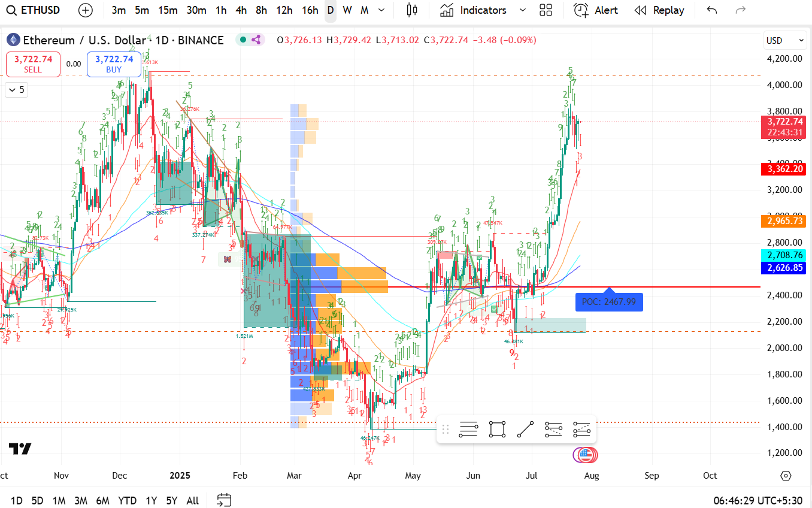Image resolution: width=812 pixels, height=508 pixels.
Task: Click the Aug label on time axis
Action: coord(592,476)
